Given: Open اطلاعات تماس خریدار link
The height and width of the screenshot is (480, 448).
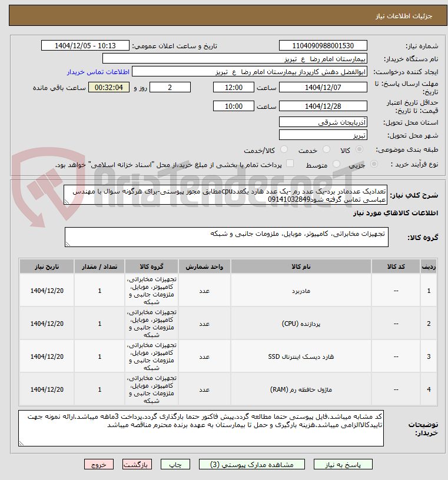Looking at the screenshot, I should [x=98, y=72].
